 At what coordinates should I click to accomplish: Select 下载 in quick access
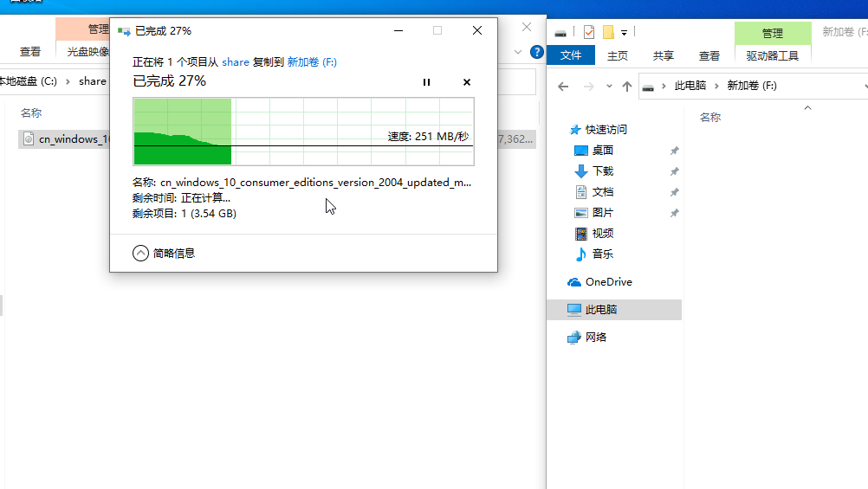tap(603, 171)
